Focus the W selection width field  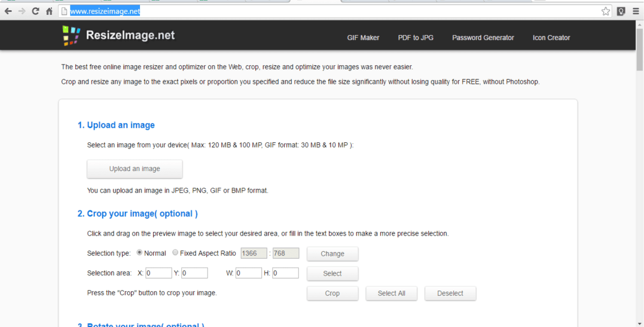pos(249,273)
